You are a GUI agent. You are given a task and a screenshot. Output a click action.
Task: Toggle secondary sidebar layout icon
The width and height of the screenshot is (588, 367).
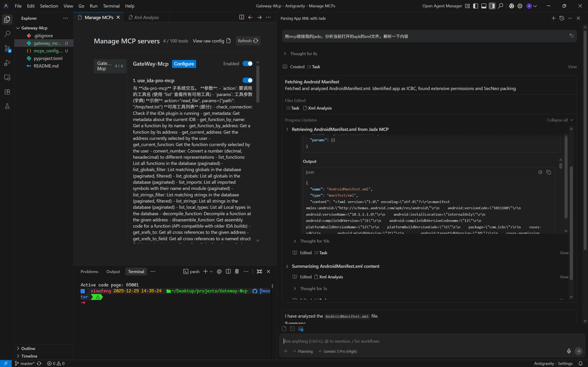[492, 6]
